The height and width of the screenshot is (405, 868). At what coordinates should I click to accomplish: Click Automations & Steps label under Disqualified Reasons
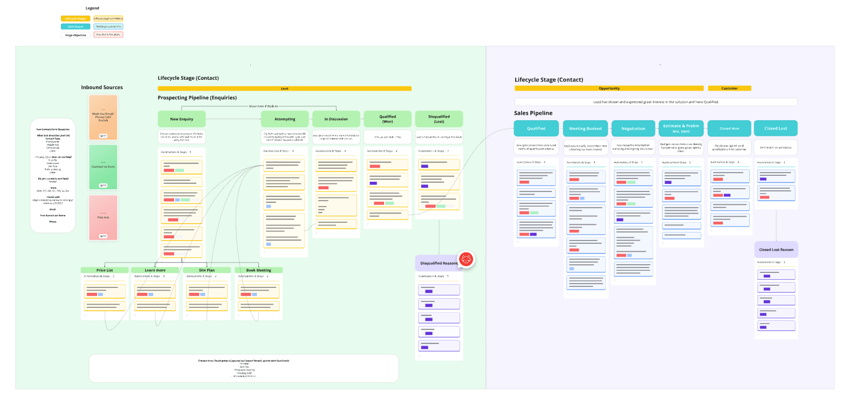coord(433,276)
